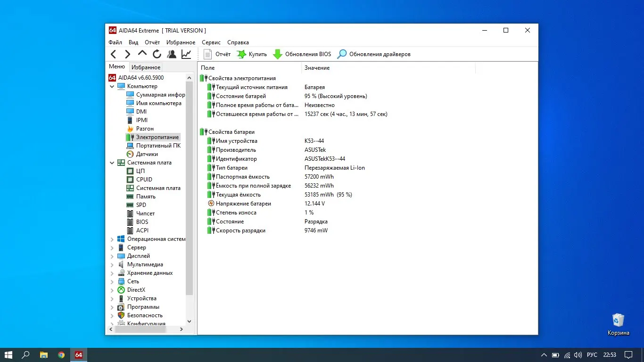Click the BIOS updates green arrow

[x=278, y=54]
